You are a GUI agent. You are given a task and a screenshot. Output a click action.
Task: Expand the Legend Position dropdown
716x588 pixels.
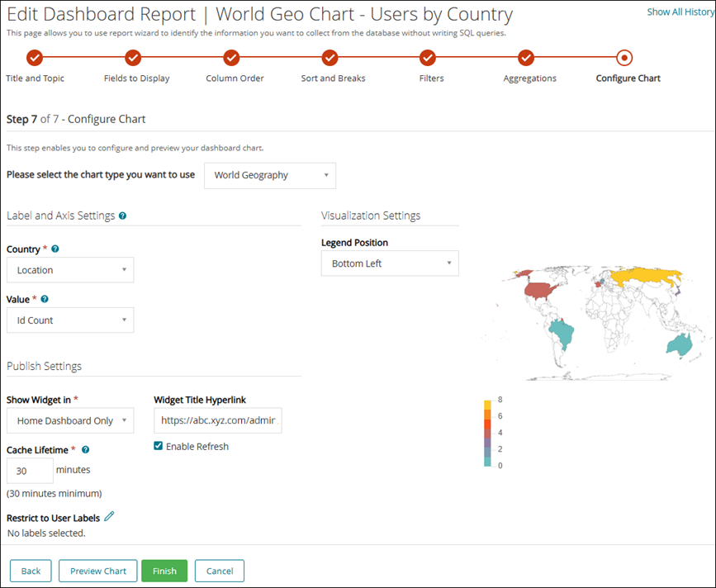390,263
